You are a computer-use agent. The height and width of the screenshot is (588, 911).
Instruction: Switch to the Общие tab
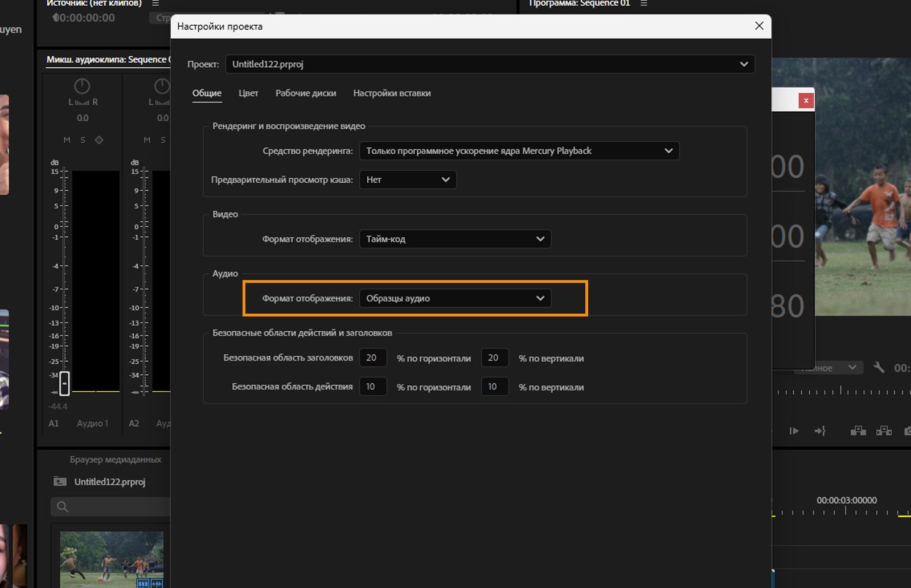point(207,93)
